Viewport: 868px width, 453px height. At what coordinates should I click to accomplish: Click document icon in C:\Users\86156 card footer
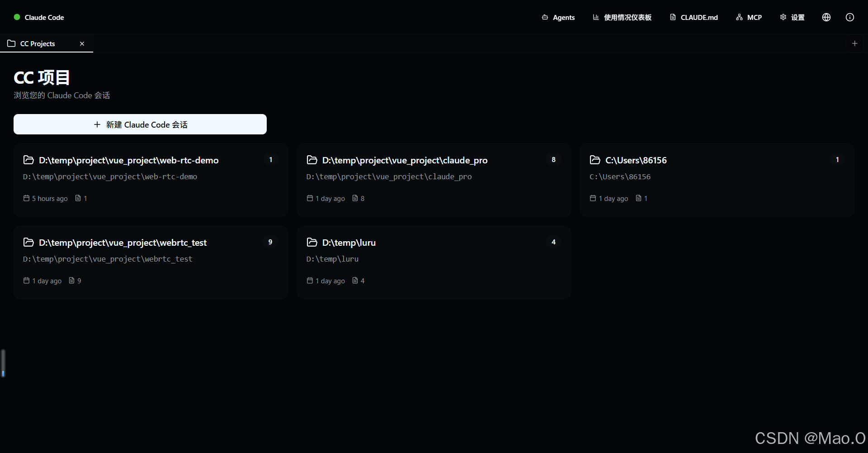pos(638,198)
